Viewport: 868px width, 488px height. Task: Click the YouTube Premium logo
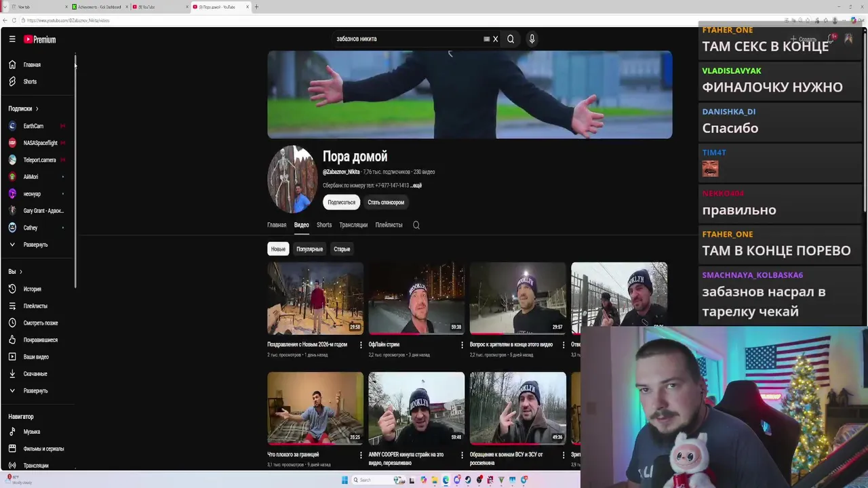click(39, 39)
